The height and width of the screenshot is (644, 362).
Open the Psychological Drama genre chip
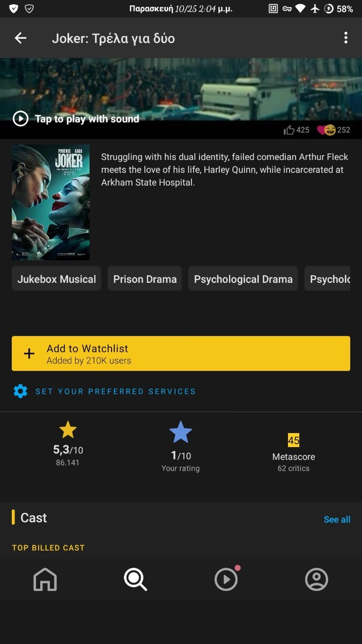(243, 279)
